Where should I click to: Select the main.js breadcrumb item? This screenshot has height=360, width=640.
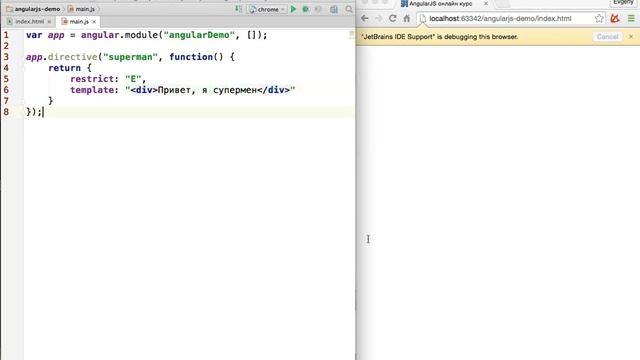coord(81,9)
